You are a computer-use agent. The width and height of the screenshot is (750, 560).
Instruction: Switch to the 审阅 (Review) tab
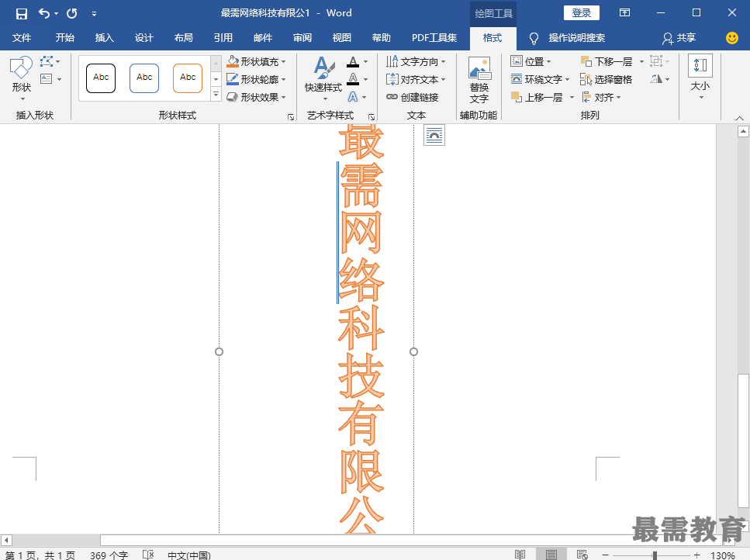302,38
